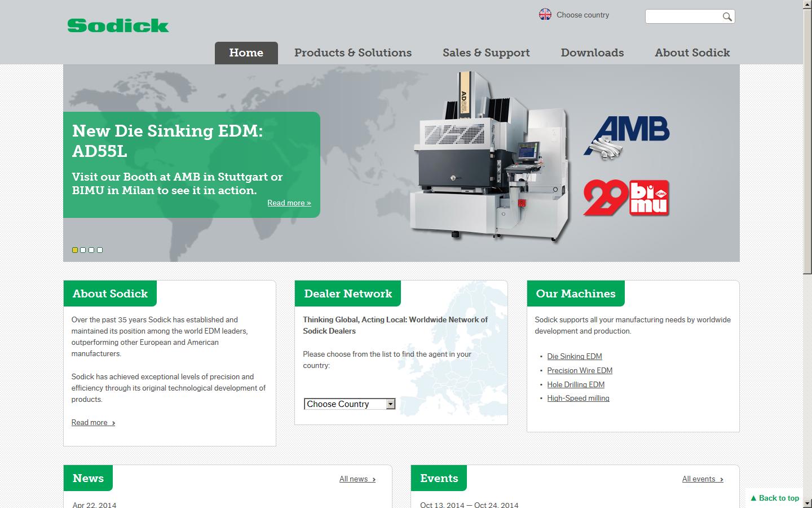The height and width of the screenshot is (508, 812).
Task: Select the first slide indicator dot
Action: [x=75, y=250]
